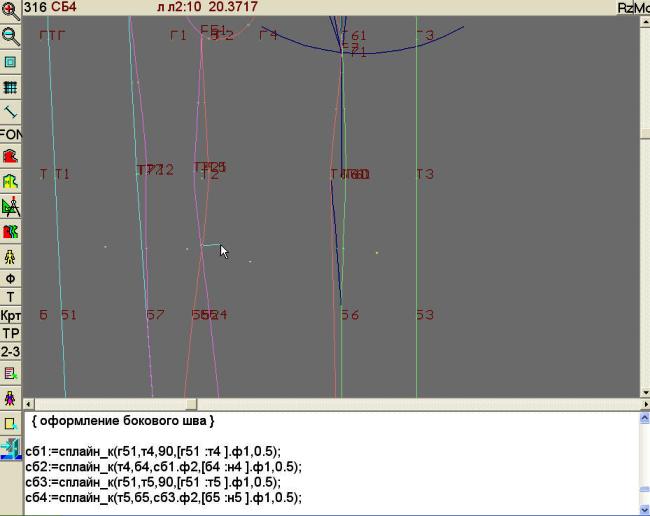The height and width of the screenshot is (516, 650).
Task: Click code panel scrollbar down arrow
Action: [645, 509]
